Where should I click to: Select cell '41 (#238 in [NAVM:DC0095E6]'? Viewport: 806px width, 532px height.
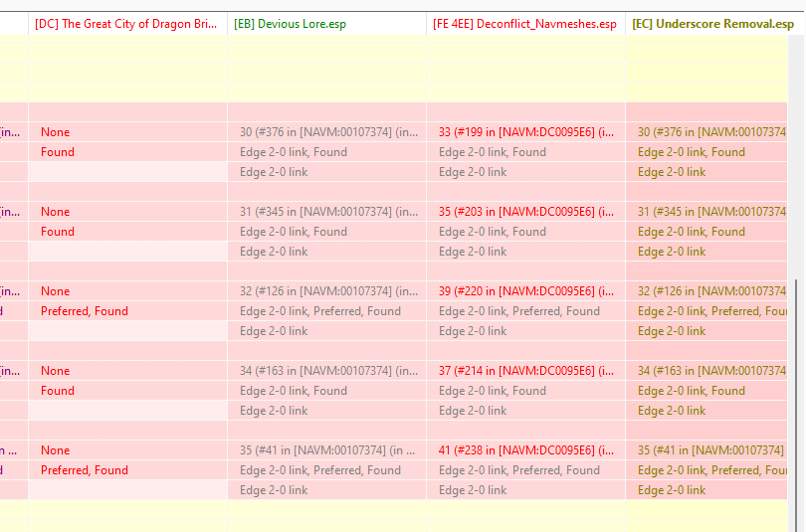click(x=525, y=450)
